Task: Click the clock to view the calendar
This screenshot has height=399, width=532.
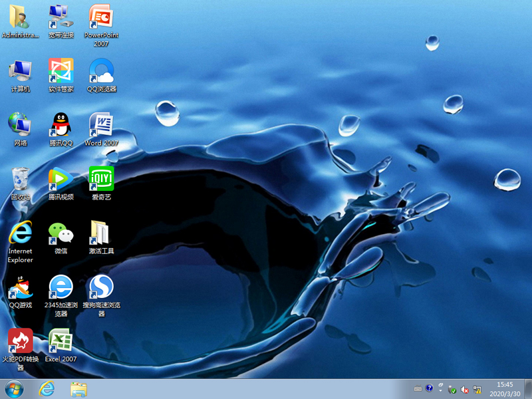Action: pyautogui.click(x=506, y=388)
